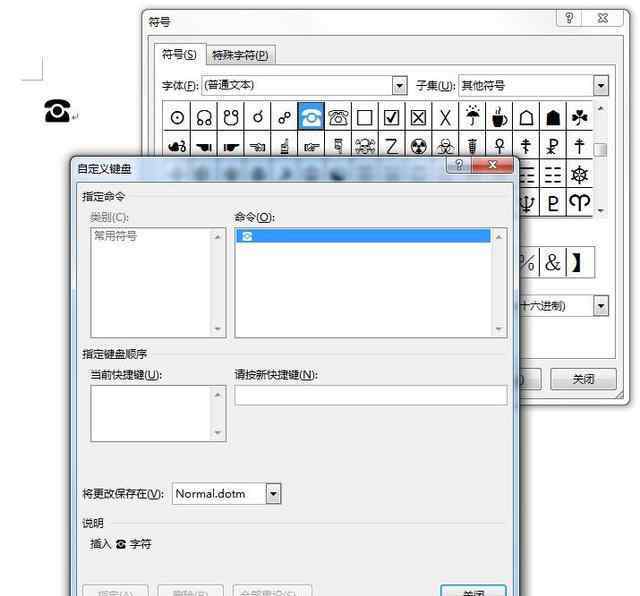Select the 符号 tab
Screen dimensions: 640x596
pos(179,54)
